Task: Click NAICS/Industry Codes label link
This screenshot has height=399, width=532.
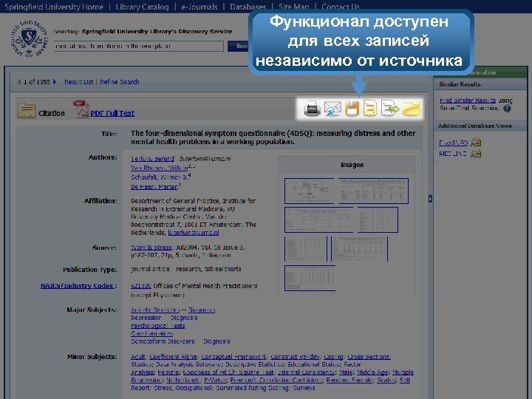Action: [77, 286]
